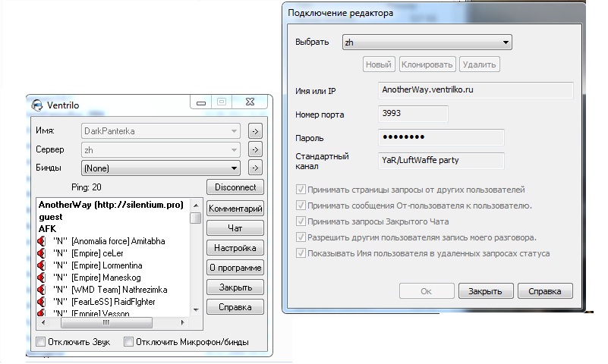Select AnotherWay (http://silentium.pro) server row

point(111,205)
